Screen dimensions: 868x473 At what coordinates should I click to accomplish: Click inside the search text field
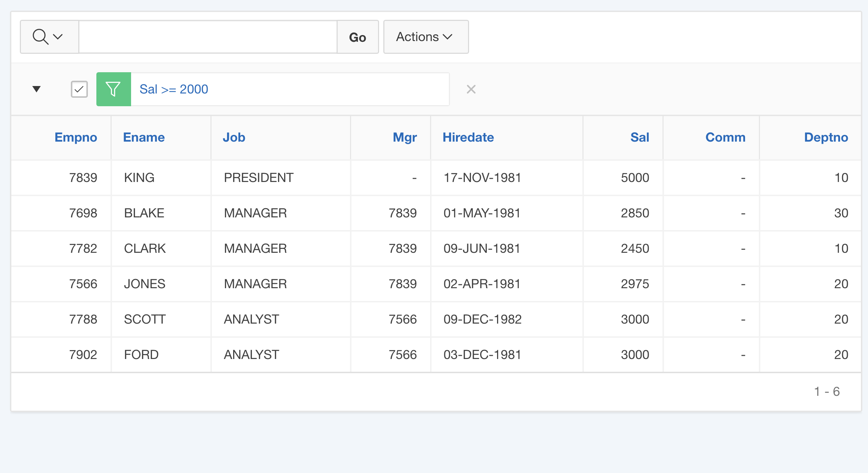[208, 37]
